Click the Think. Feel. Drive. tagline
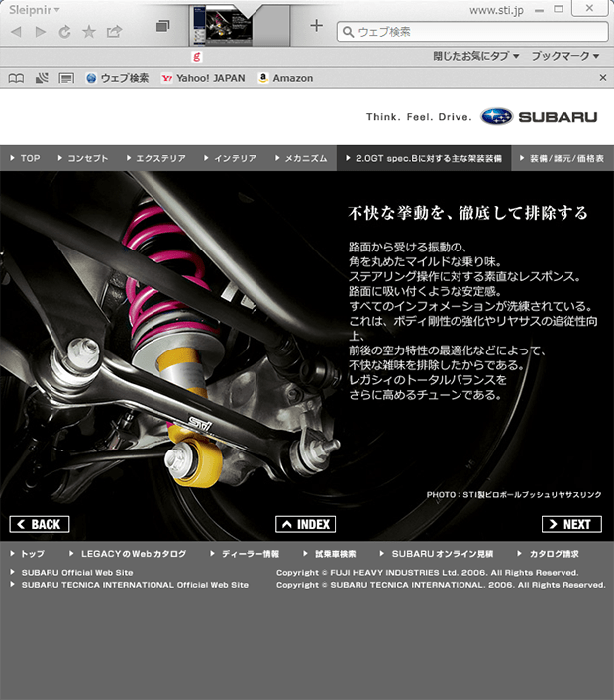Screen dimensions: 614x700 (419, 117)
